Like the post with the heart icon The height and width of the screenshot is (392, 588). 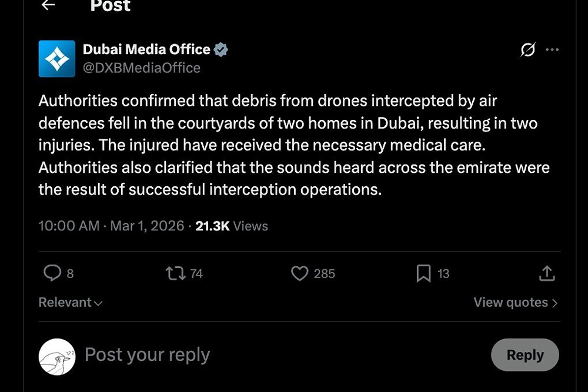click(300, 273)
